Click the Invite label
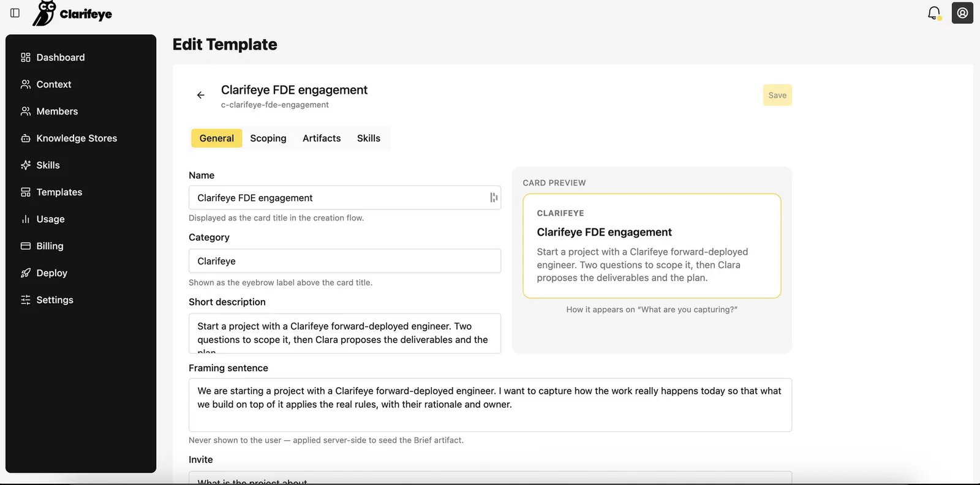Viewport: 980px width, 485px height. pos(201,460)
